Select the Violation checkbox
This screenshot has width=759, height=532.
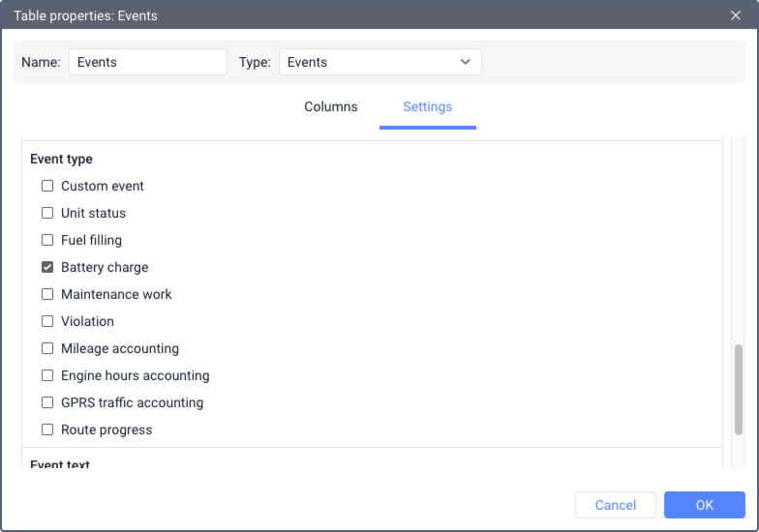pyautogui.click(x=47, y=321)
